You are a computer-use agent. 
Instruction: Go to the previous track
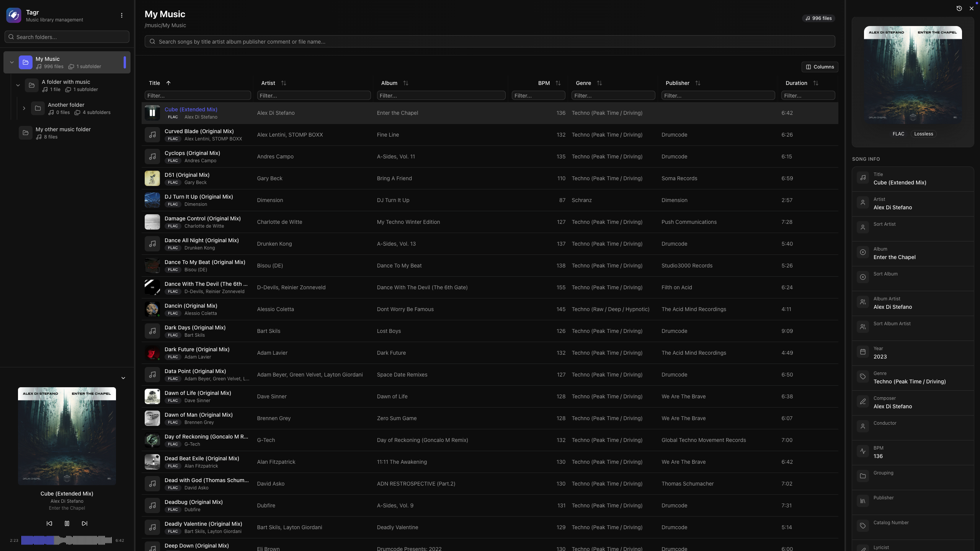[49, 523]
